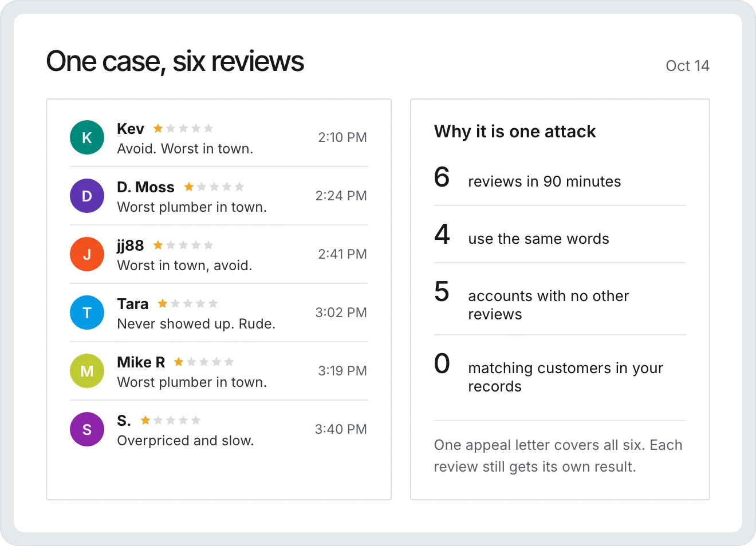Click the 'Why it is one attack' heading
The height and width of the screenshot is (546, 756).
[515, 132]
